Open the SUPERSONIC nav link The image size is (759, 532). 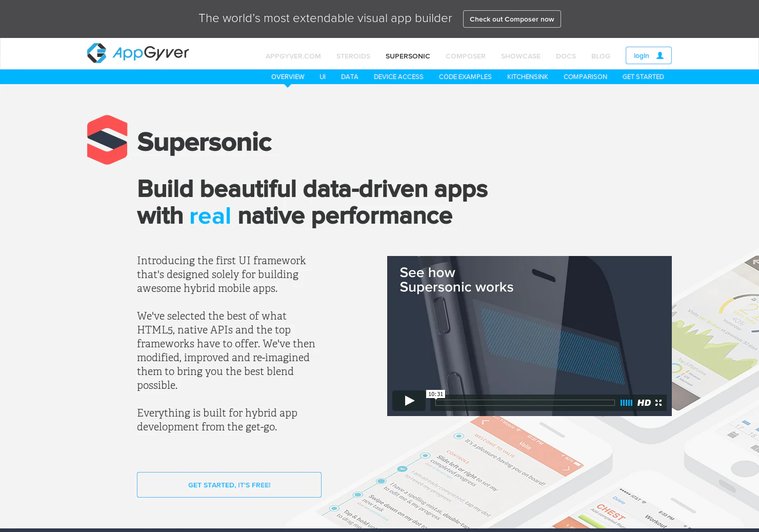[x=408, y=56]
